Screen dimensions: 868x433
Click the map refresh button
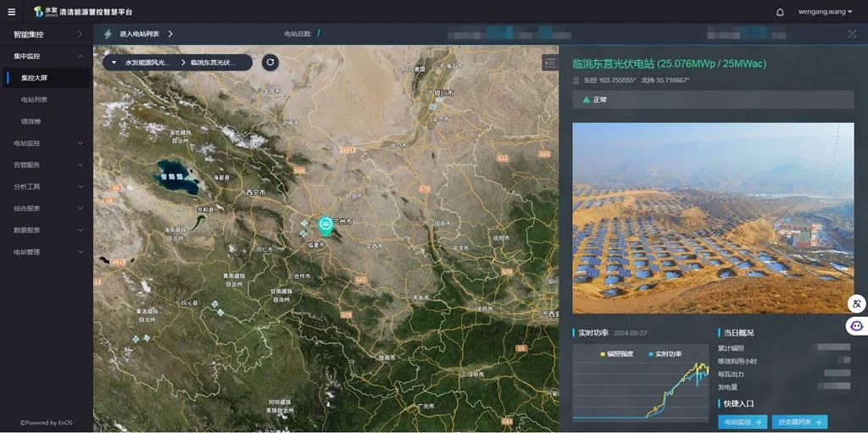tap(270, 62)
